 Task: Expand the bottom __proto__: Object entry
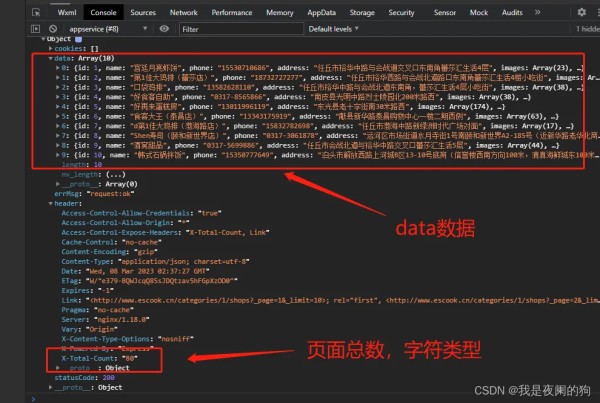point(51,387)
